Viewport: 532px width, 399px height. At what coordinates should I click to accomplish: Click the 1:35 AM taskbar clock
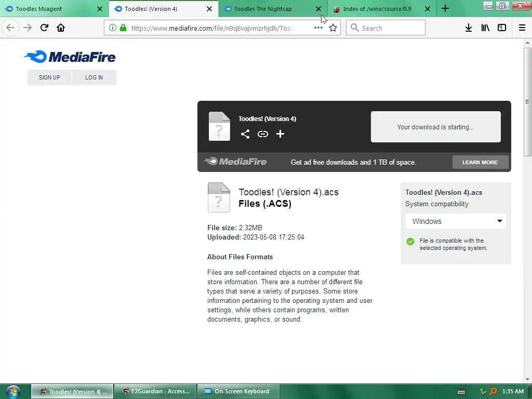pos(513,391)
